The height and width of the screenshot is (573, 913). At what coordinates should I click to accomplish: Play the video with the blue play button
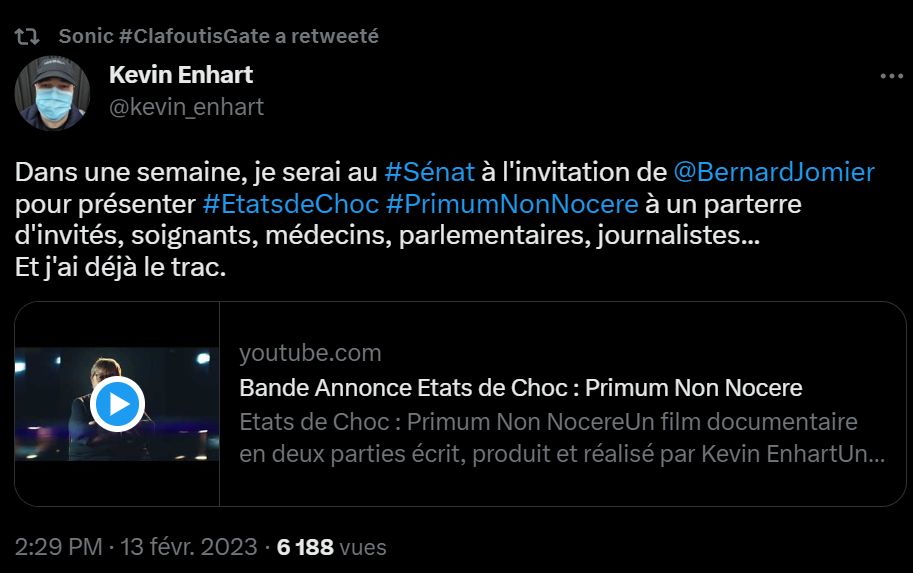tap(117, 404)
